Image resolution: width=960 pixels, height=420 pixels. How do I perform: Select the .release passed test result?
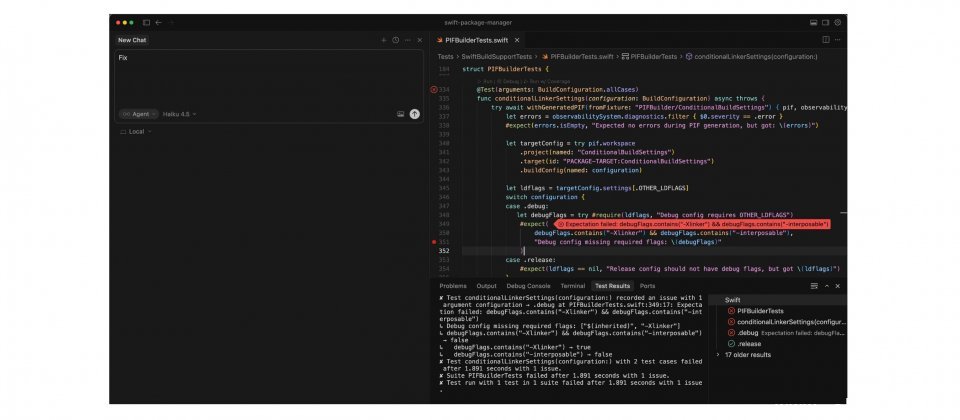749,343
